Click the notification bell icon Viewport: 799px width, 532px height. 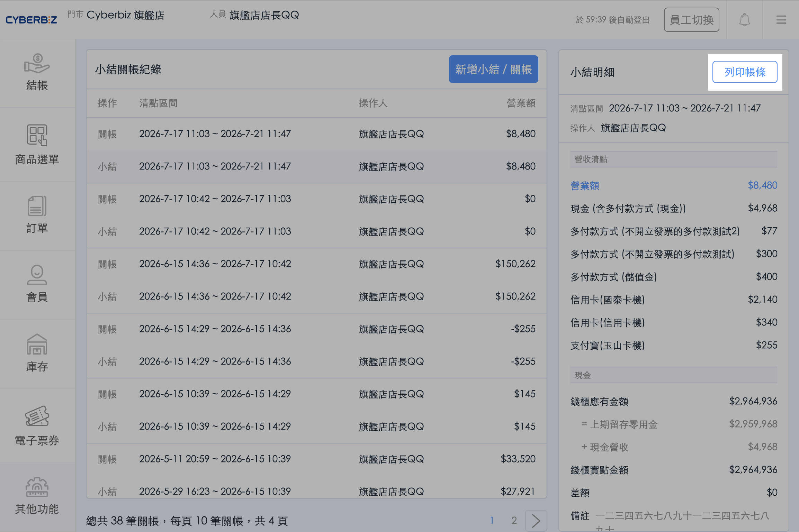click(744, 20)
